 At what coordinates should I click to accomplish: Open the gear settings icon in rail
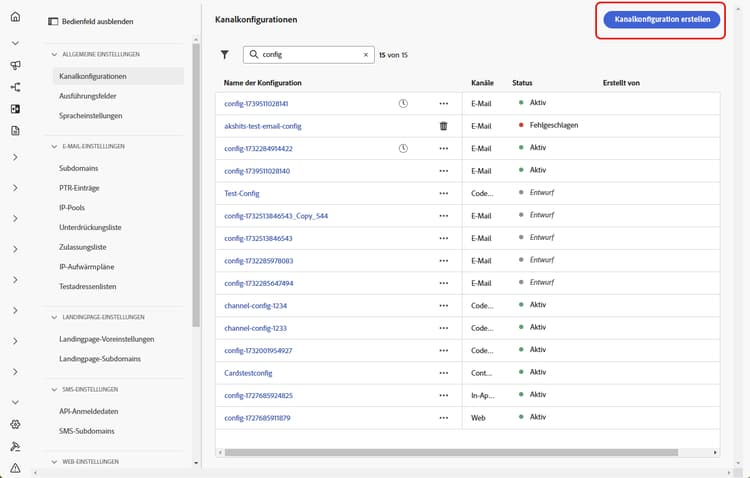15,425
